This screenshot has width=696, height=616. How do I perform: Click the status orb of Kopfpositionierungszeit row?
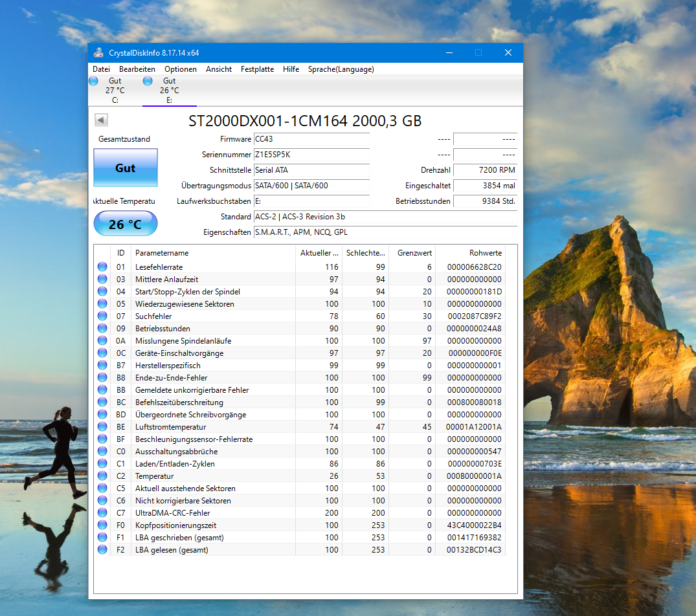pyautogui.click(x=102, y=525)
